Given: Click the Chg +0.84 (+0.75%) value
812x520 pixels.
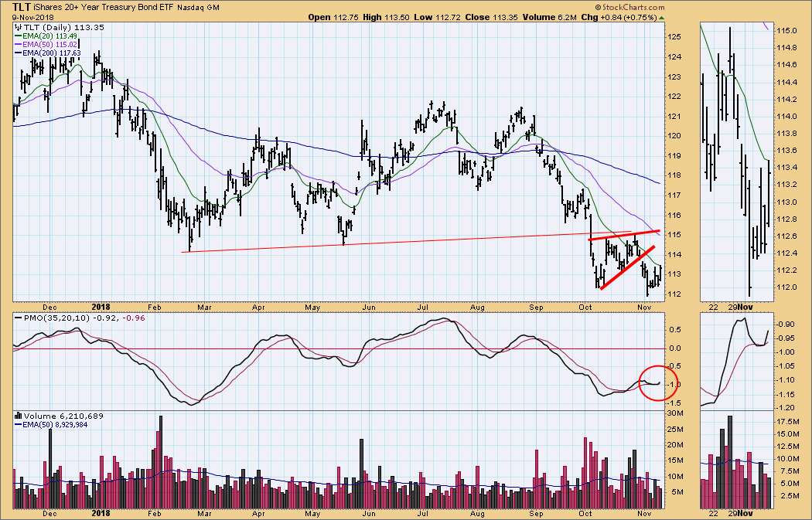Looking at the screenshot, I should coord(619,17).
